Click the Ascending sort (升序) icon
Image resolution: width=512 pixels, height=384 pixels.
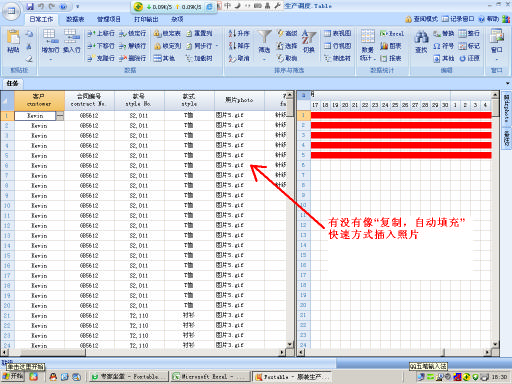click(232, 33)
